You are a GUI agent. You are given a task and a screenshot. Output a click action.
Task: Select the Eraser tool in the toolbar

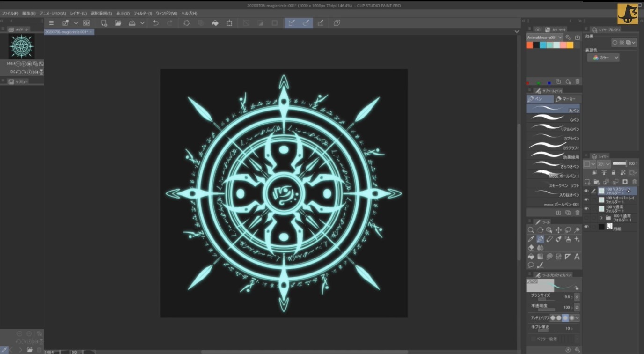point(531,248)
